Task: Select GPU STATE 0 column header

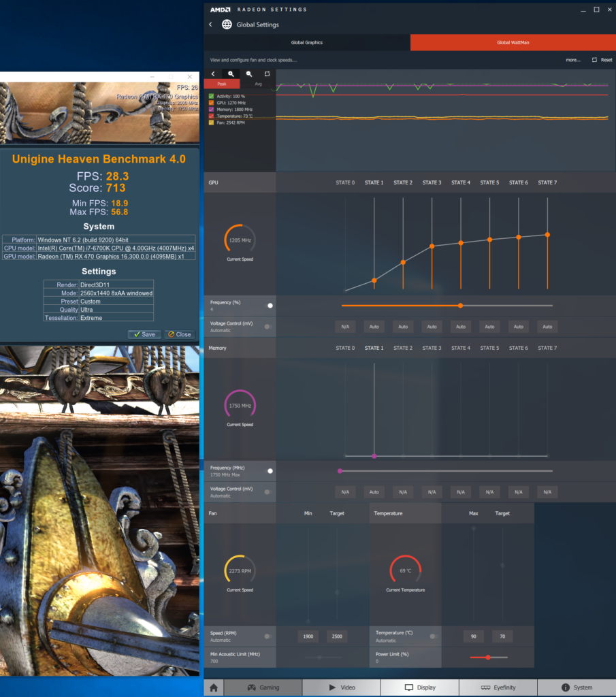Action: click(x=345, y=182)
